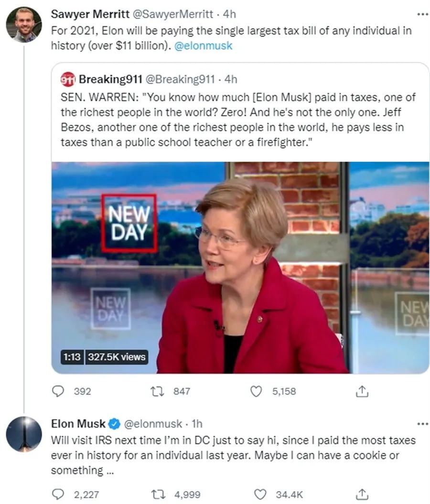Open the Breaking911 logo avatar

68,79
